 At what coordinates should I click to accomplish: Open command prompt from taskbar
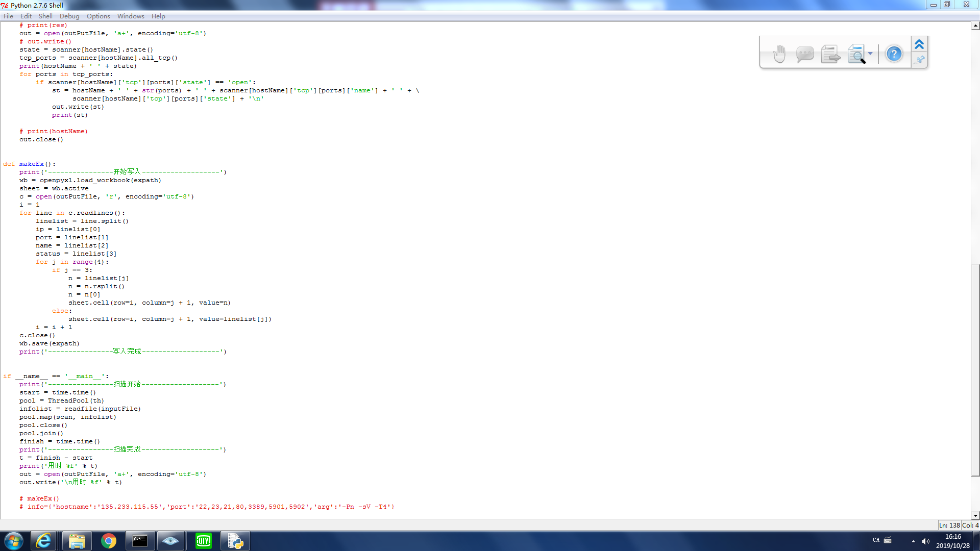click(140, 541)
